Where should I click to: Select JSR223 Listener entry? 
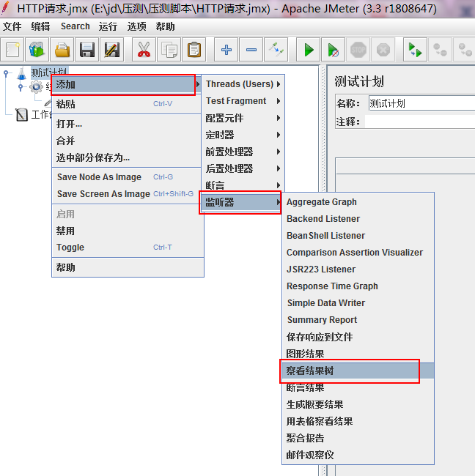[x=358, y=269]
